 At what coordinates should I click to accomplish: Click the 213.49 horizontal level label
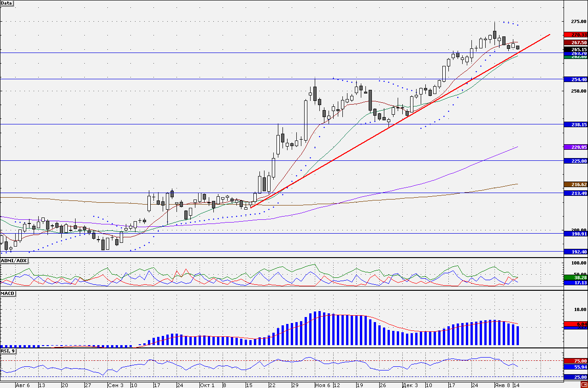[x=576, y=193]
